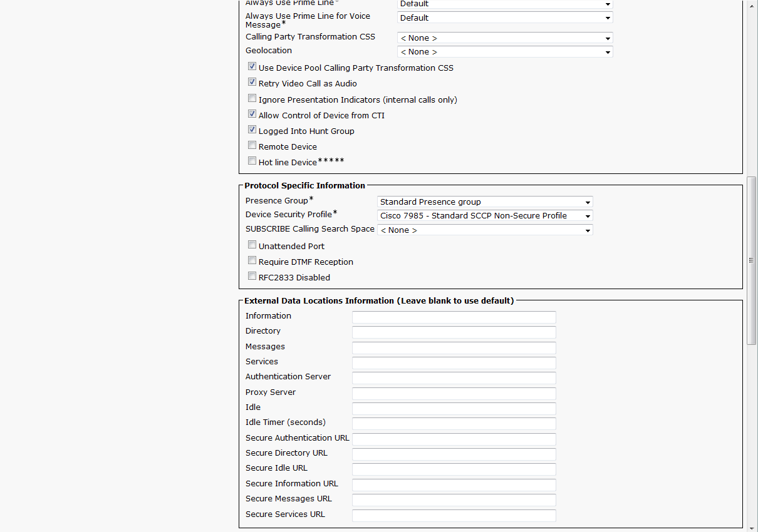Enable Ignore Presentation Indicators checkbox
Screen dimensions: 758x532
[252, 98]
